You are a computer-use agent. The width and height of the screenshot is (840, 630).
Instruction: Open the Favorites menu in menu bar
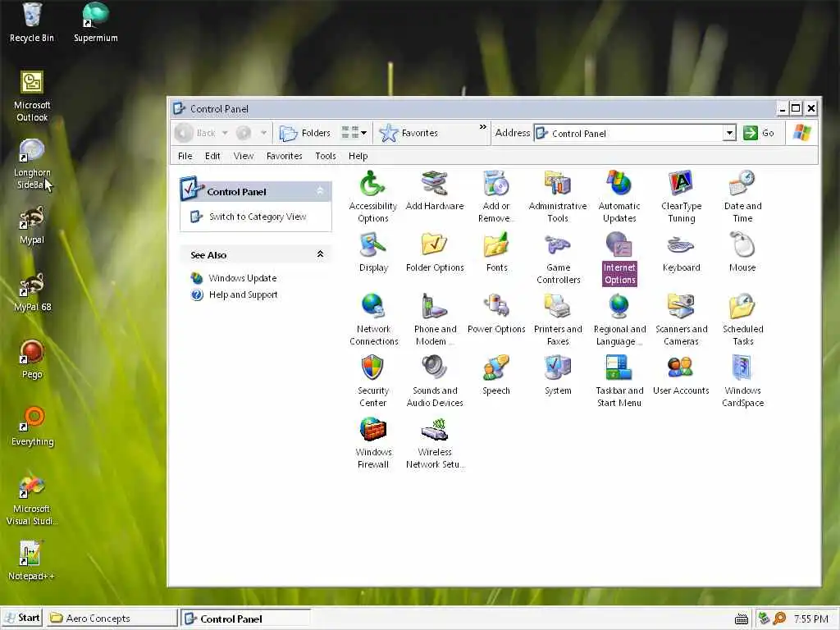(284, 156)
